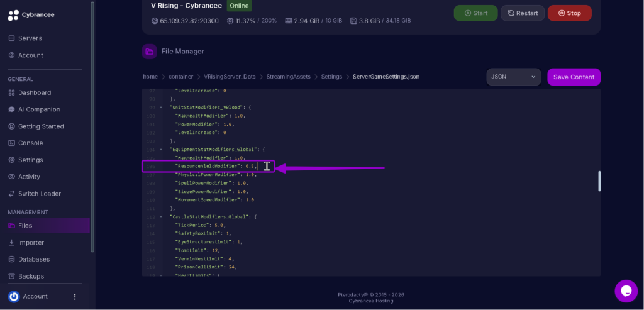The height and width of the screenshot is (310, 644).
Task: Click the Servers list icon
Action: 11,38
